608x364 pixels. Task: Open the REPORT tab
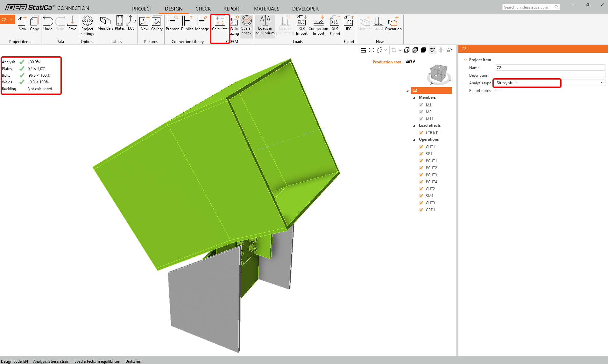pyautogui.click(x=232, y=9)
